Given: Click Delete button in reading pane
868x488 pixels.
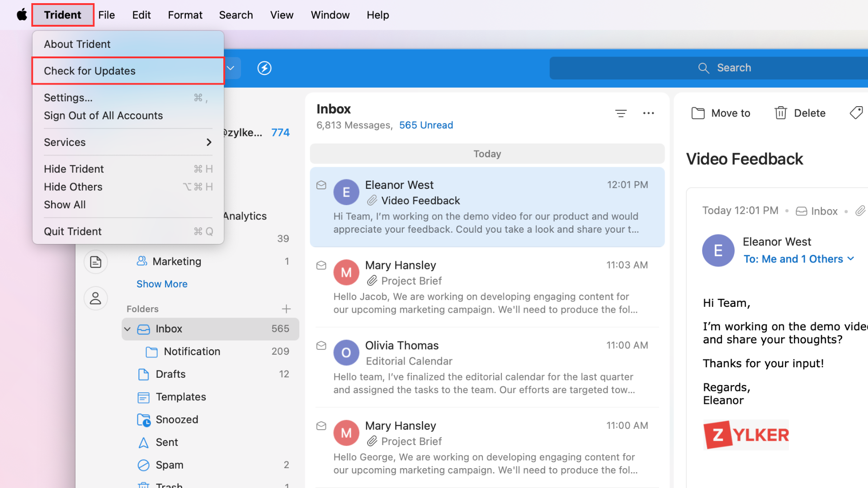Looking at the screenshot, I should (800, 113).
